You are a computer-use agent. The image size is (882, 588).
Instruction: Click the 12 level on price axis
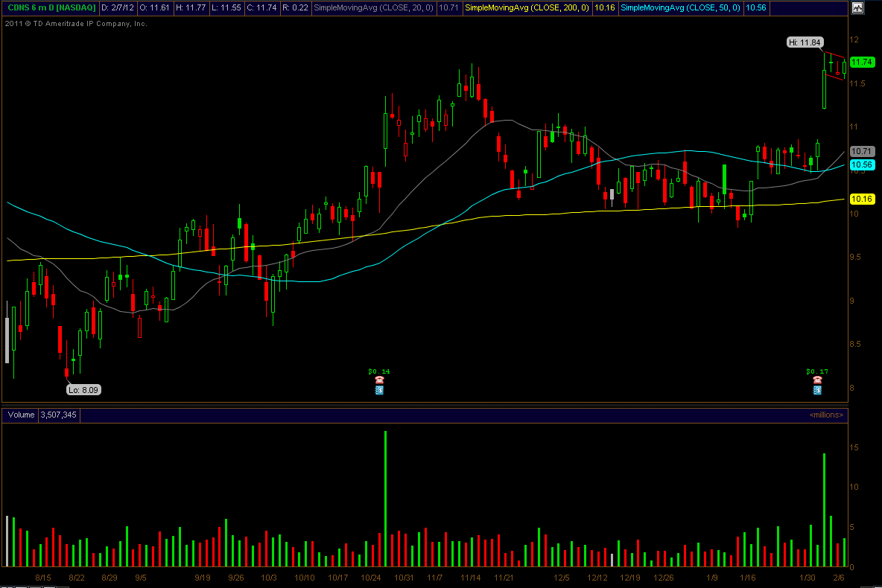(854, 39)
